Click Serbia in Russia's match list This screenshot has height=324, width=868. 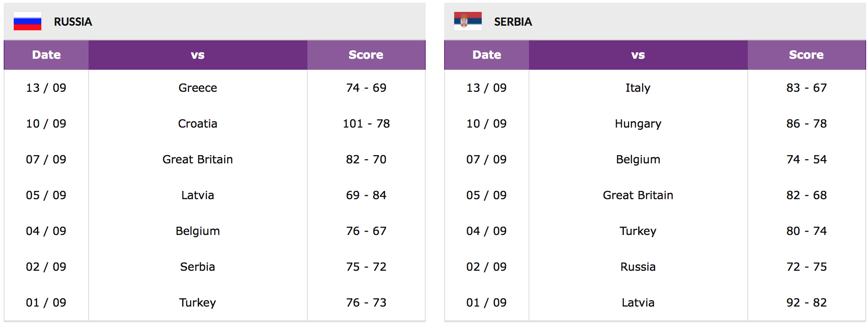(198, 267)
